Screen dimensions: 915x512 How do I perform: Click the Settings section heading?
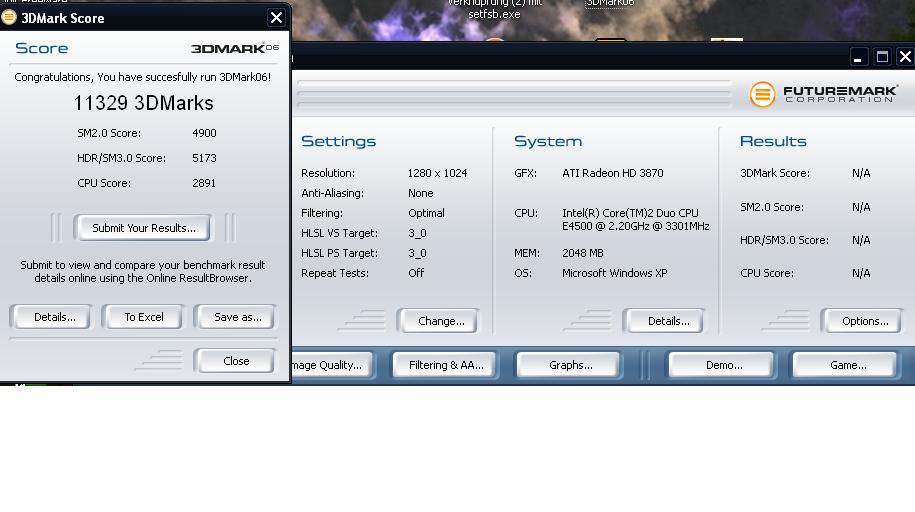coord(338,141)
